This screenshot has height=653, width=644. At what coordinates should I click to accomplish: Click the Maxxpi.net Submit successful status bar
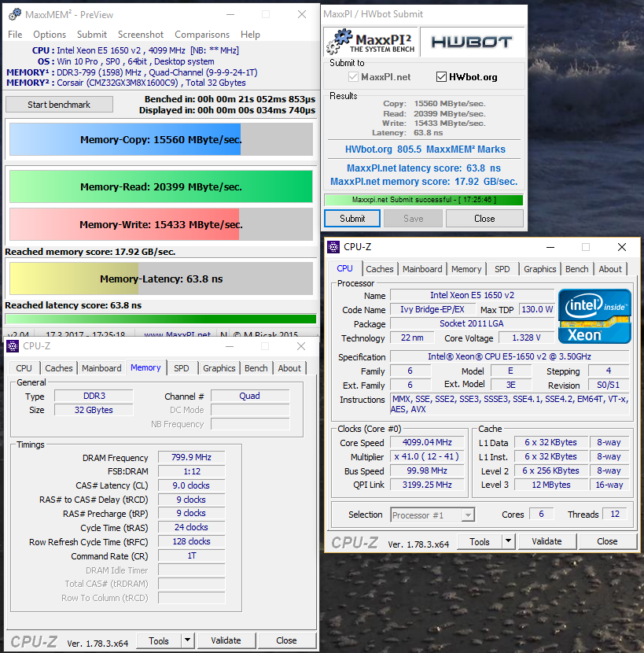tap(424, 200)
